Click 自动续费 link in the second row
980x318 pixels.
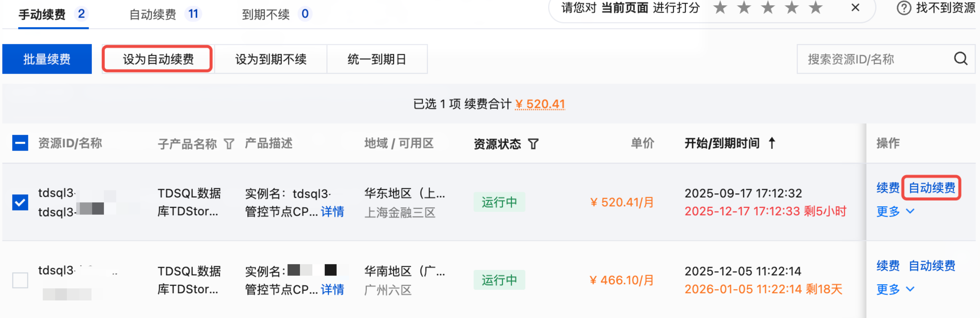(x=932, y=266)
